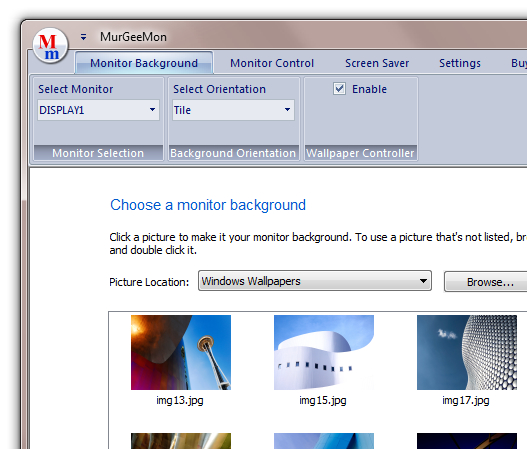Go to the Screen Saver tab
Viewport: 527px width, 449px height.
(x=377, y=63)
